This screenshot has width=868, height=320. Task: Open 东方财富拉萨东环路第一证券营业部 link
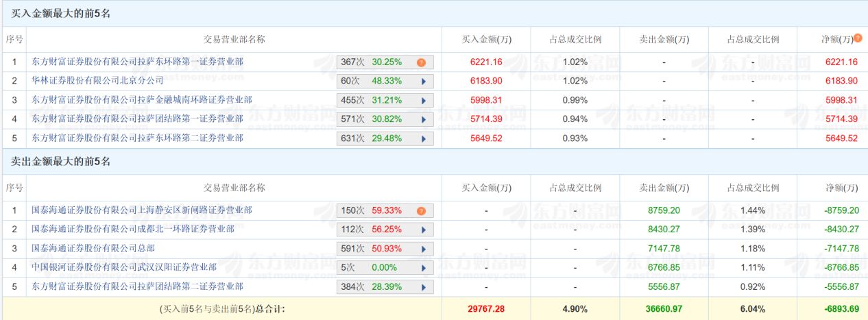(137, 62)
